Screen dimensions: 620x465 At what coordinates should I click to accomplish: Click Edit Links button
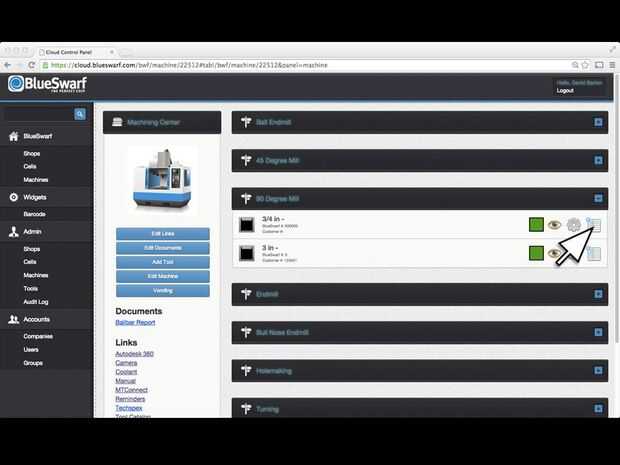163,234
